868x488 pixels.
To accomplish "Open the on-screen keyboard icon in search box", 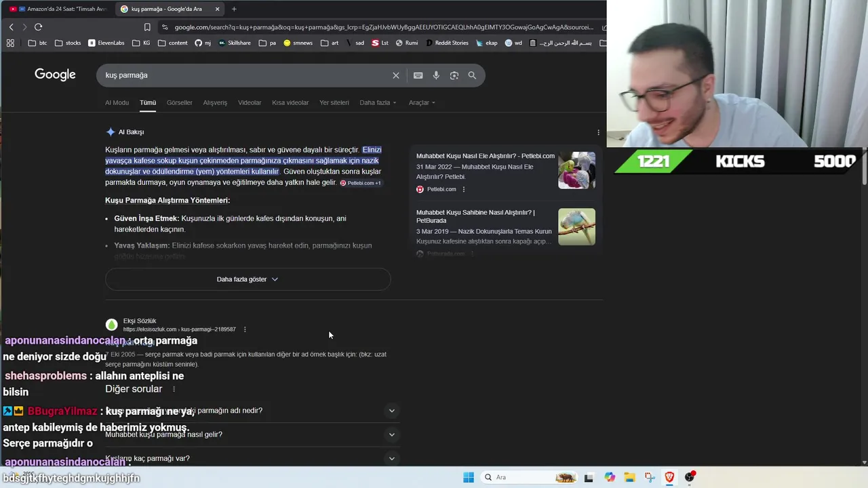I will click(x=418, y=75).
